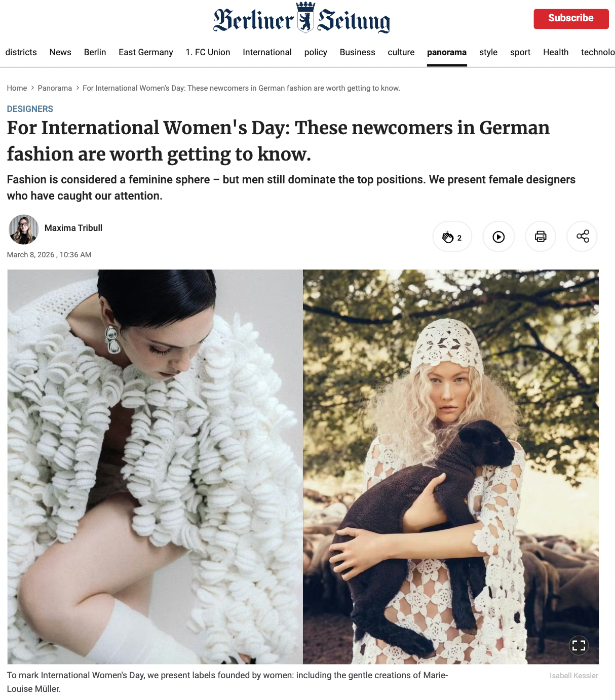
Task: Open the DESIGNERS category label
Action: click(x=30, y=109)
